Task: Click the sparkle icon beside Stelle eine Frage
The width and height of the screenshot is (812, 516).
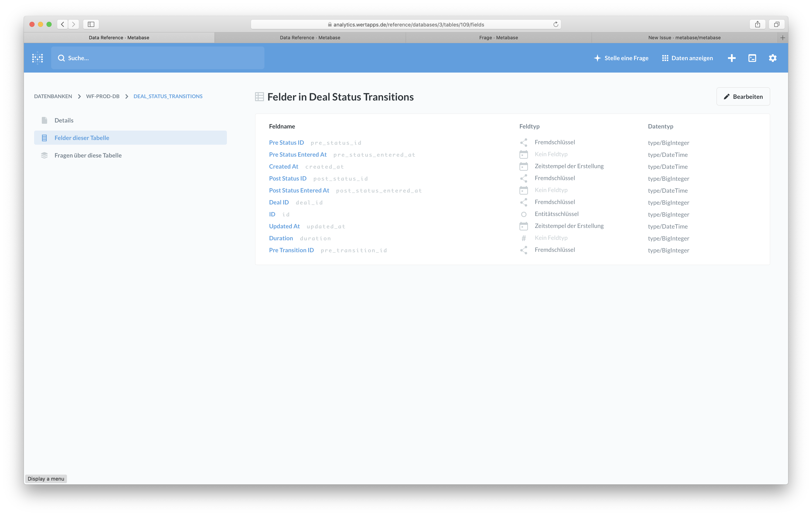Action: click(x=597, y=58)
